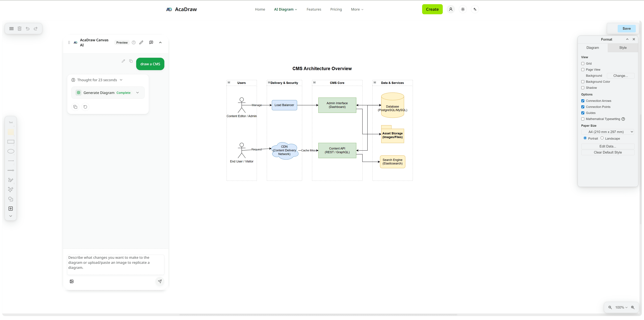Click the trash delete icon in the toolbar
Image resolution: width=644 pixels, height=320 pixels.
(x=19, y=29)
